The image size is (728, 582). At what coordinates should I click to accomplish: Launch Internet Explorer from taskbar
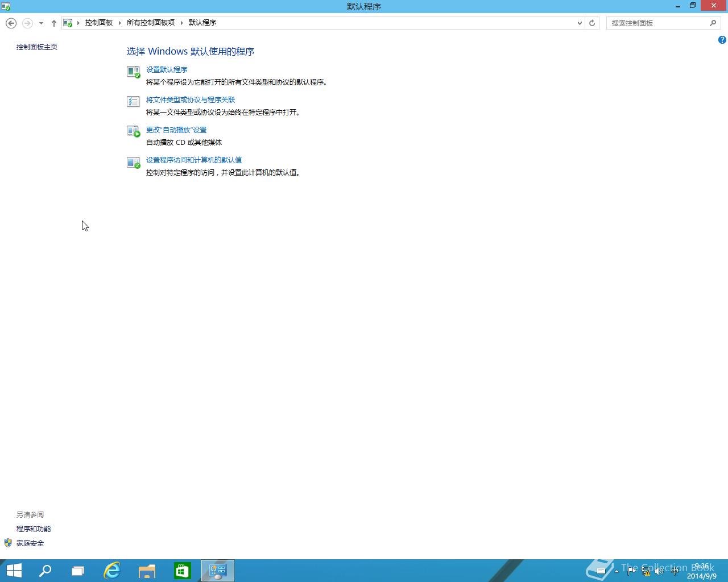tap(112, 571)
